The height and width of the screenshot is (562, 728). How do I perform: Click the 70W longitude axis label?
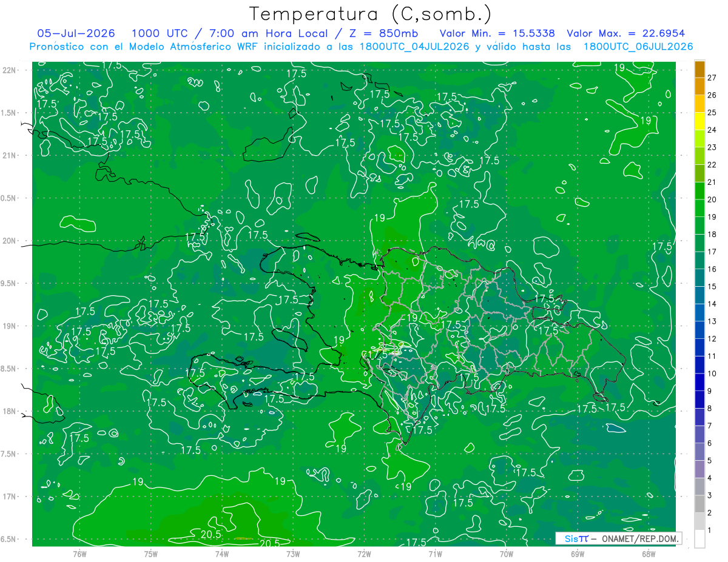pyautogui.click(x=507, y=554)
